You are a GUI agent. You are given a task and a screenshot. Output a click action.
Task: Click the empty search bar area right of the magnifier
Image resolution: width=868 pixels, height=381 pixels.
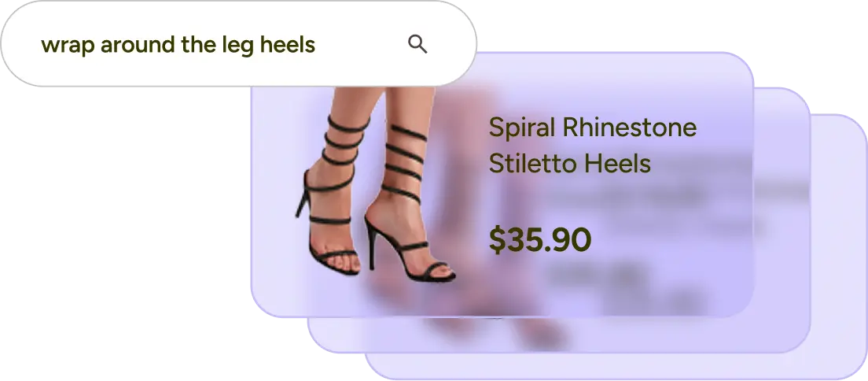[451, 44]
